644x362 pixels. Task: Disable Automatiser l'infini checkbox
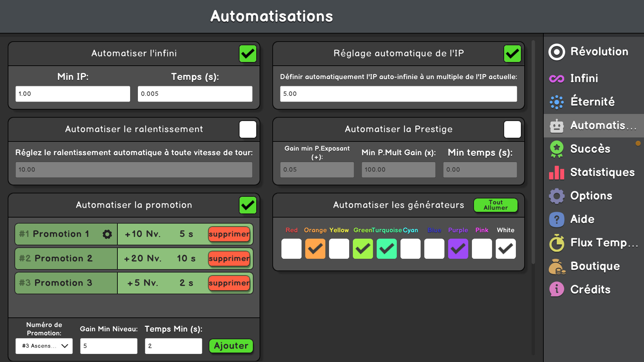point(248,54)
